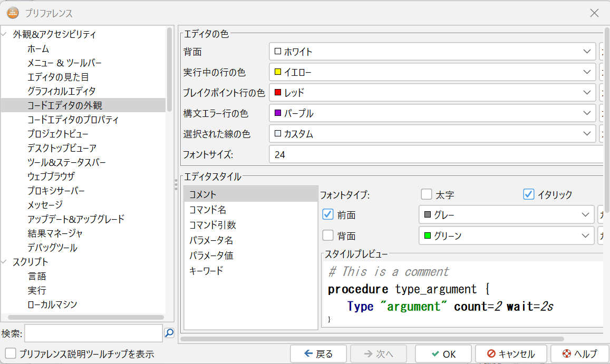Image resolution: width=610 pixels, height=364 pixels.
Task: Click the yellow swatch beside イエロー
Action: [x=278, y=72]
